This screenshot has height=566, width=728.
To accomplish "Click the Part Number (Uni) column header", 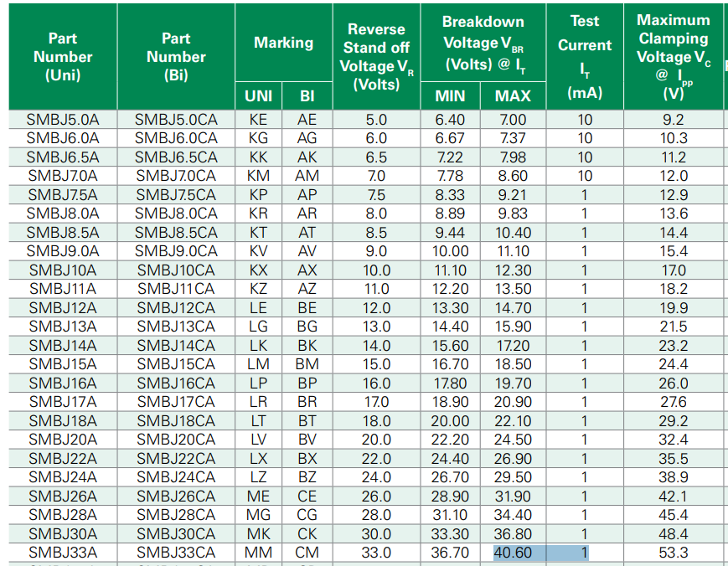I will [63, 57].
